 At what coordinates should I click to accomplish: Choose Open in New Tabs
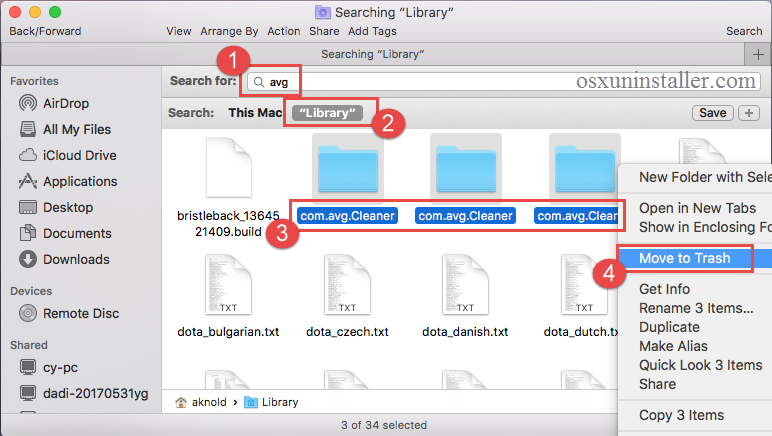click(x=695, y=208)
